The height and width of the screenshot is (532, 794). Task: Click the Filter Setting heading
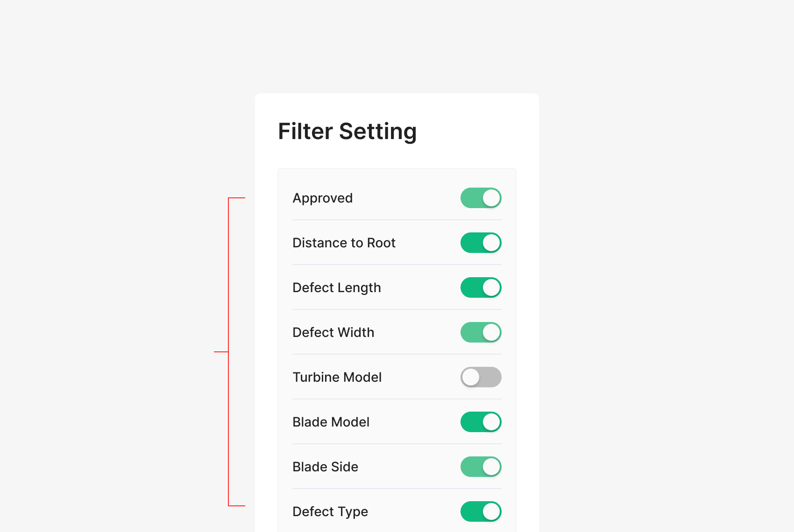pyautogui.click(x=347, y=132)
